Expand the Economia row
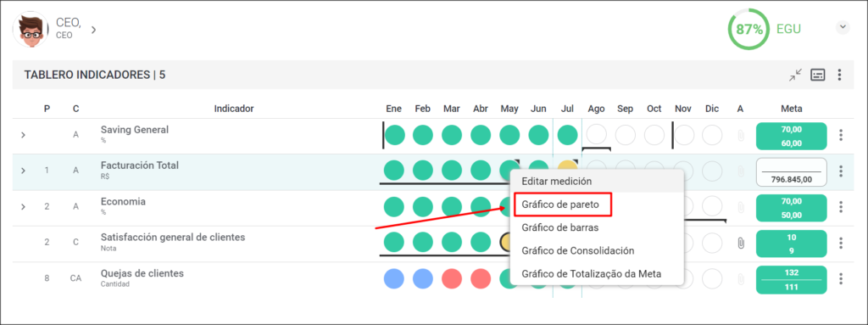This screenshot has width=868, height=325. click(23, 206)
